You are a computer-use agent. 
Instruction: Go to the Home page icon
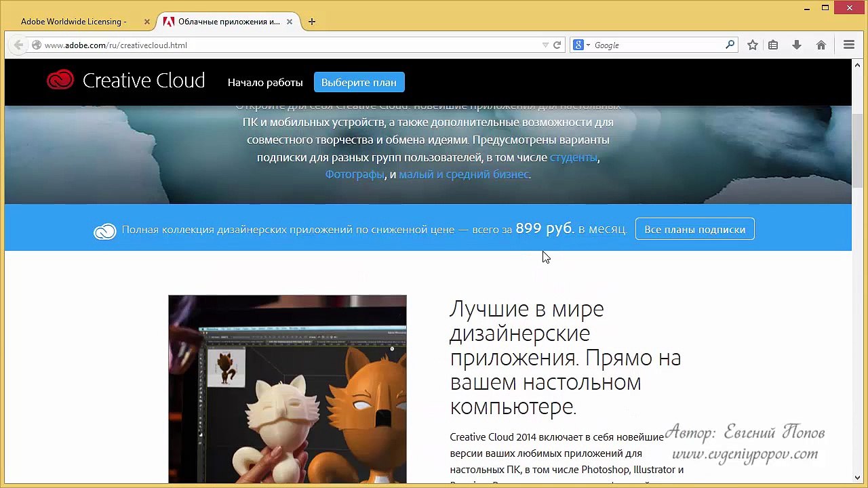(x=821, y=45)
